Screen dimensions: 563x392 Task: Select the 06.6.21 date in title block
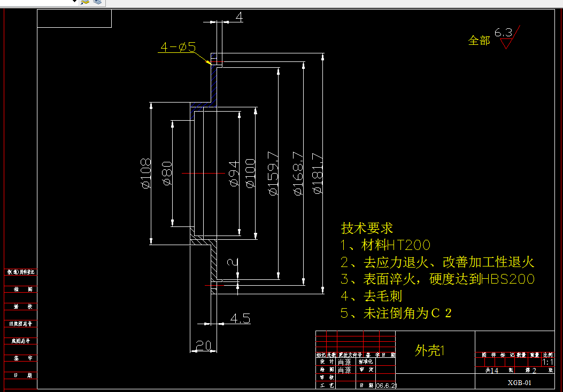pos(387,386)
